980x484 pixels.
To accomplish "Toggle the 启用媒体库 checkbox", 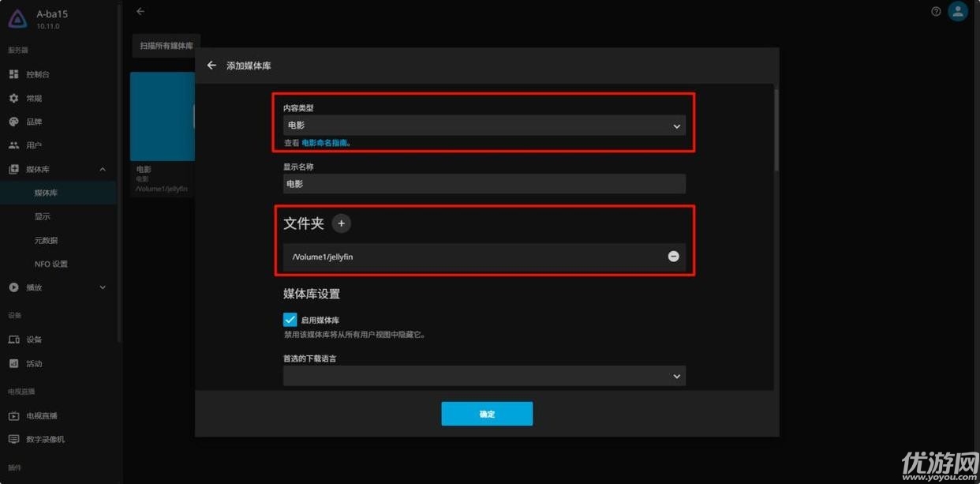I will [x=290, y=320].
